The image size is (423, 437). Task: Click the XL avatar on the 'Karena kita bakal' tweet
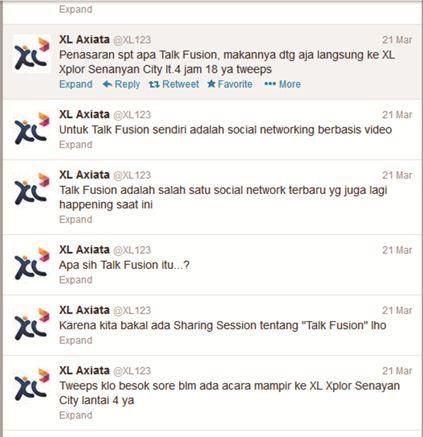[32, 324]
